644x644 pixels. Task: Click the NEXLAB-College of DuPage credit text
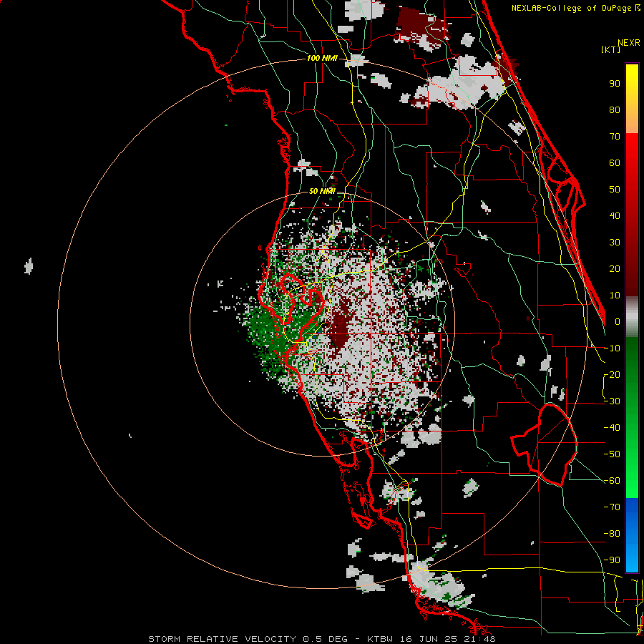coord(572,8)
